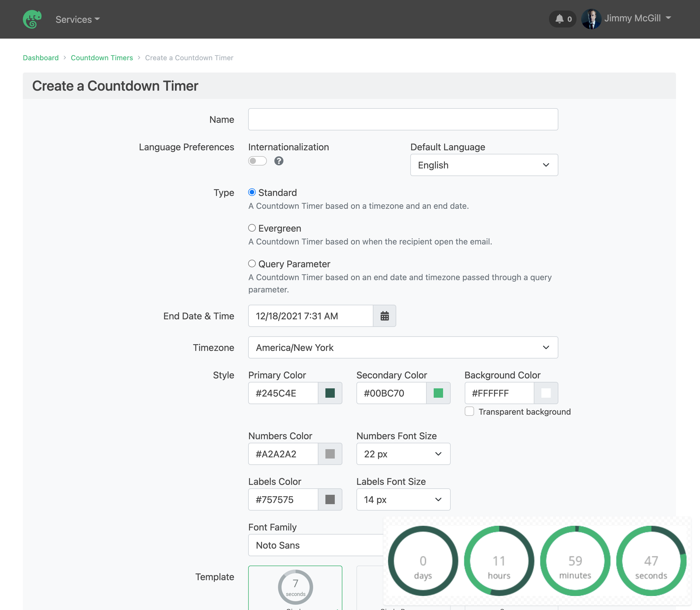Click the Internationalization help question icon
Screen dimensions: 700x610
click(279, 161)
